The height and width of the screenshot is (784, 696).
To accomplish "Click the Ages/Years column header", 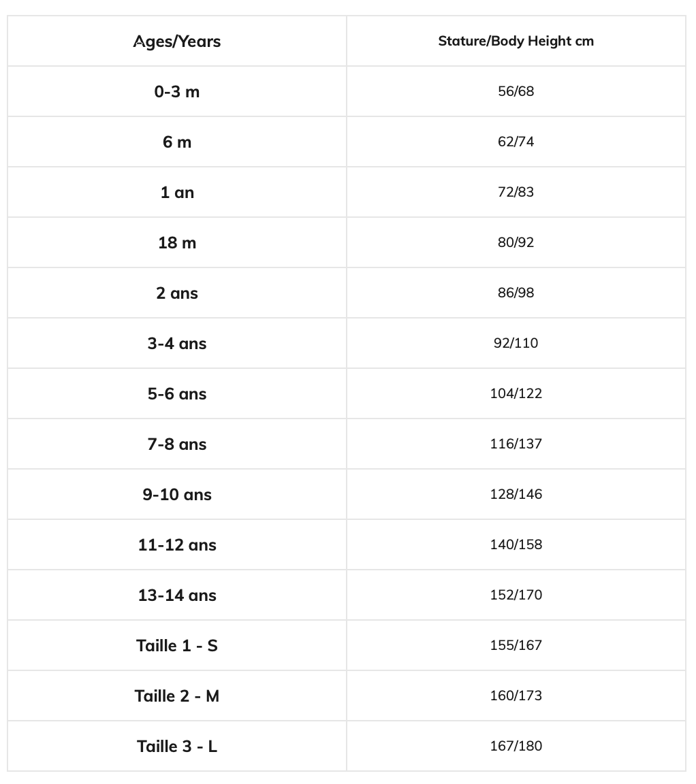I will (177, 42).
